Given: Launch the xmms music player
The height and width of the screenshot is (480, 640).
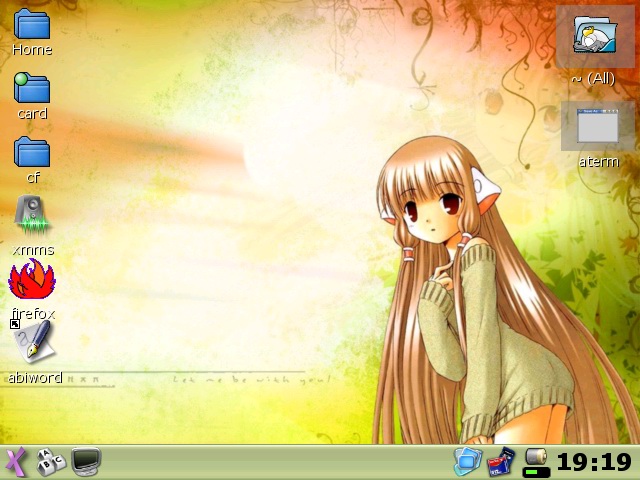Looking at the screenshot, I should click(x=32, y=216).
